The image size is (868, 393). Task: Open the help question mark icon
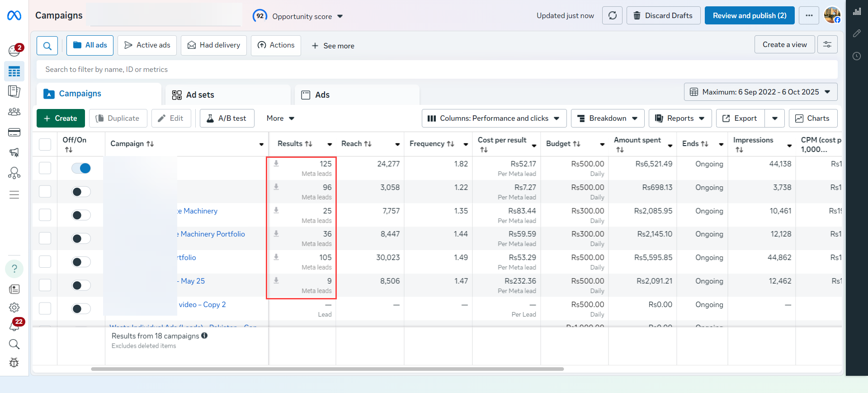(14, 269)
